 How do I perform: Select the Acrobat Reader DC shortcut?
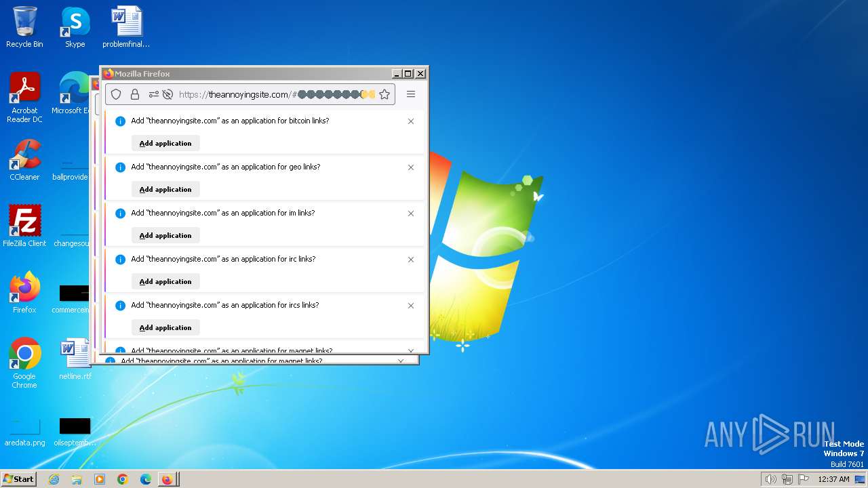click(24, 98)
